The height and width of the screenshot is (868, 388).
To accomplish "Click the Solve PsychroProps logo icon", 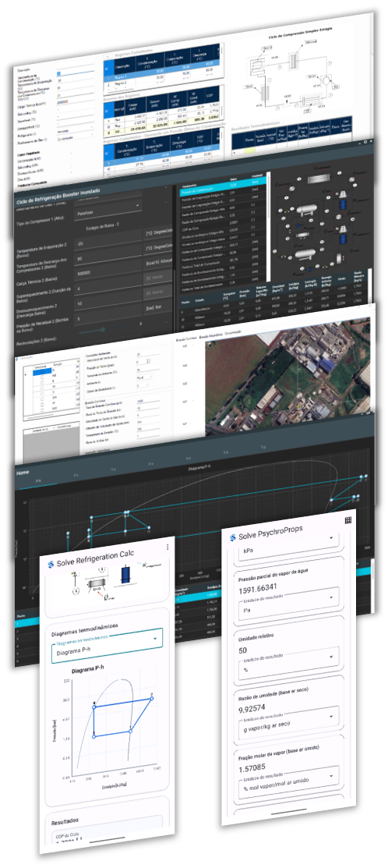I will [233, 537].
